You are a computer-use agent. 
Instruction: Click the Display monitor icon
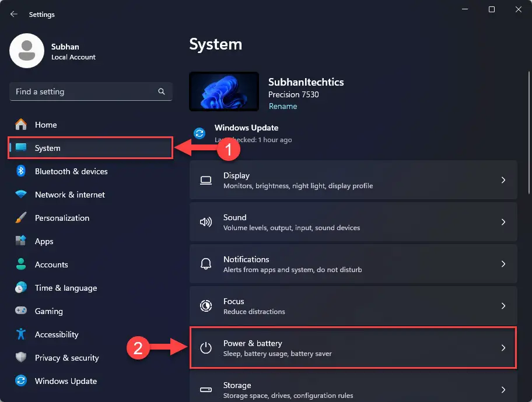coord(205,180)
